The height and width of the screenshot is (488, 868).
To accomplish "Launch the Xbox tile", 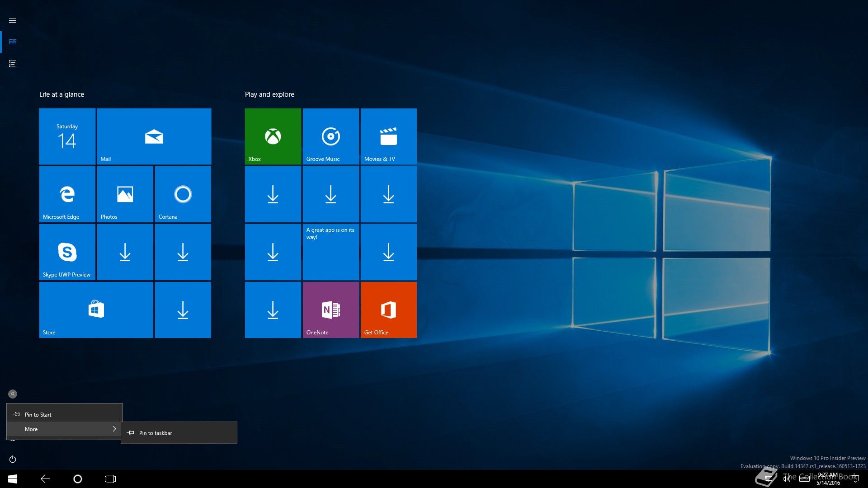I will [273, 136].
